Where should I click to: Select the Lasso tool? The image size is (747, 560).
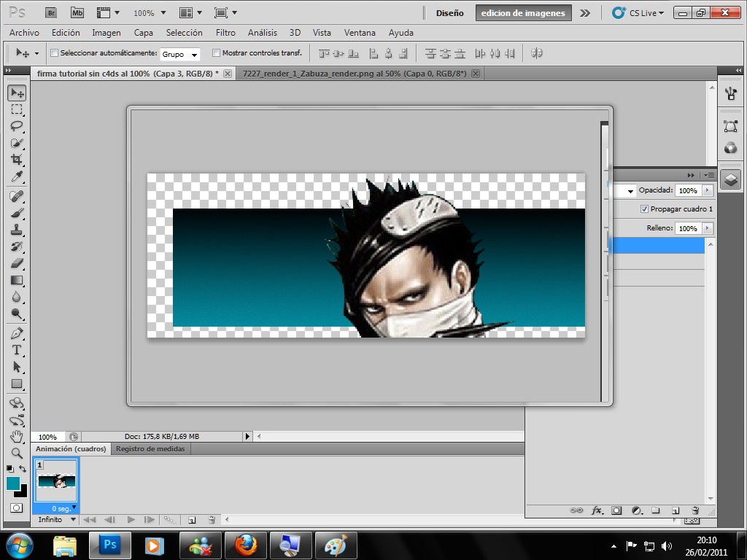pos(17,126)
